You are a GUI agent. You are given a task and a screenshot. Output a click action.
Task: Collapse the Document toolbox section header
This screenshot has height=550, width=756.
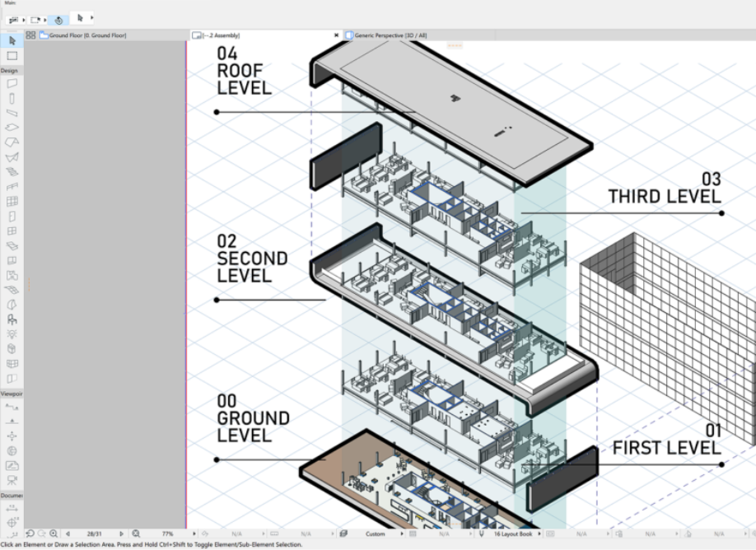12,495
